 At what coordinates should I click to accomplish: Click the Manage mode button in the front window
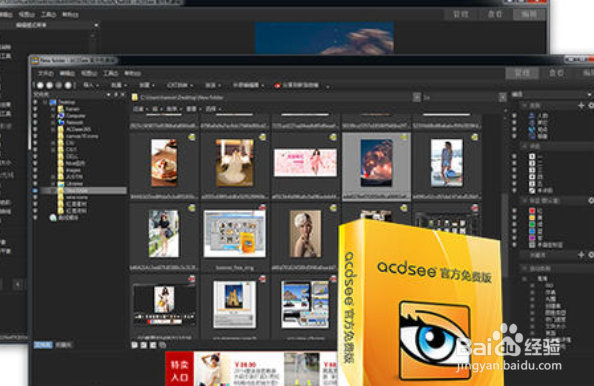coord(522,73)
